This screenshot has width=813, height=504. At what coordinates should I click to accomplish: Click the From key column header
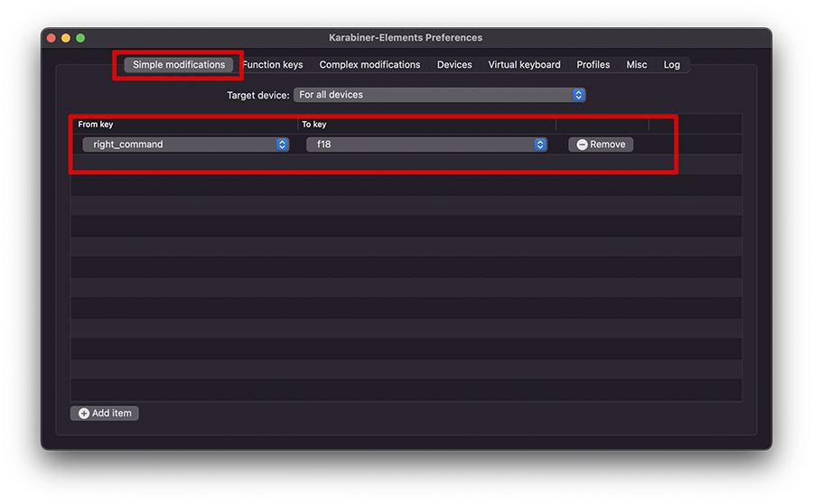96,125
